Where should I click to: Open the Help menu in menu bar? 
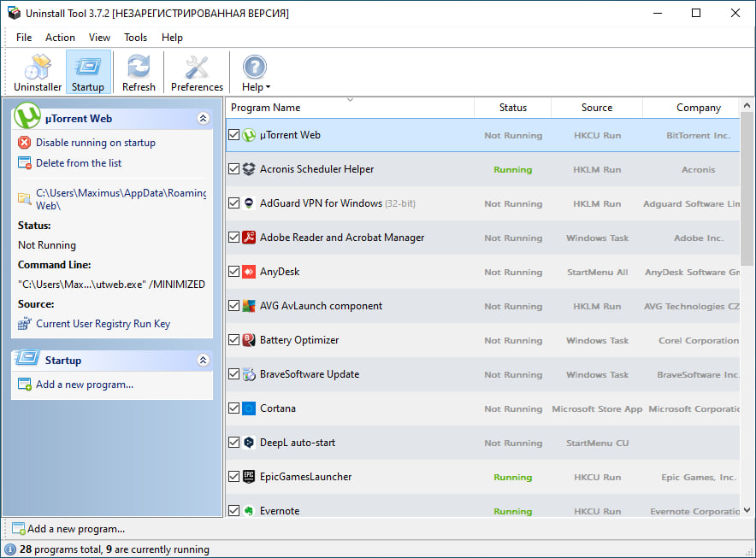point(172,38)
